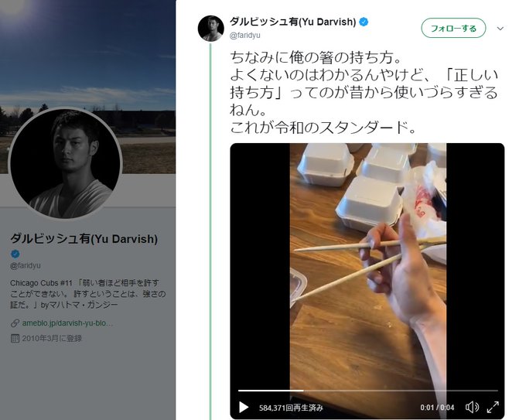Click the video progress bar
Screen dimensions: 526x420
(x=368, y=391)
